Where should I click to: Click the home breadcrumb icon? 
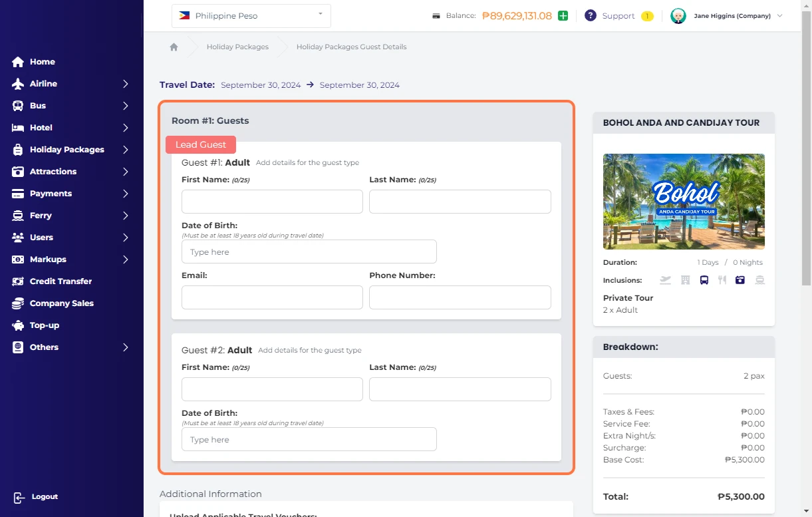(x=174, y=47)
